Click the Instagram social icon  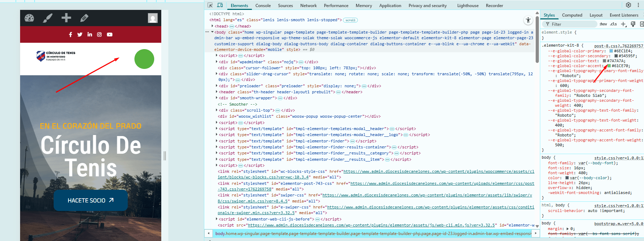point(100,35)
